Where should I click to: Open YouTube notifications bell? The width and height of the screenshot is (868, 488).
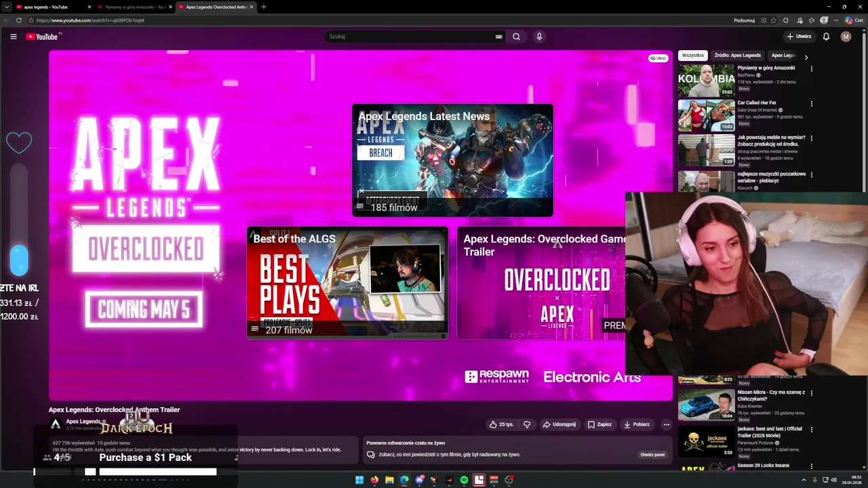[x=826, y=37]
